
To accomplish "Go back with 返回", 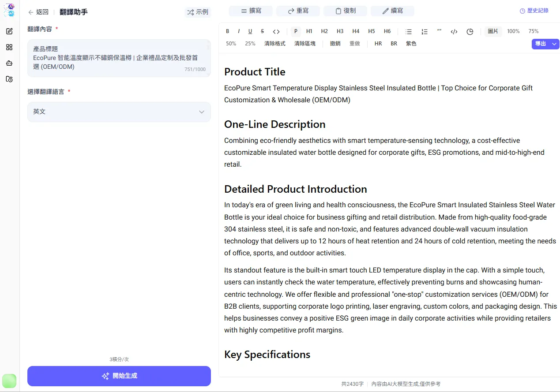I will click(38, 12).
